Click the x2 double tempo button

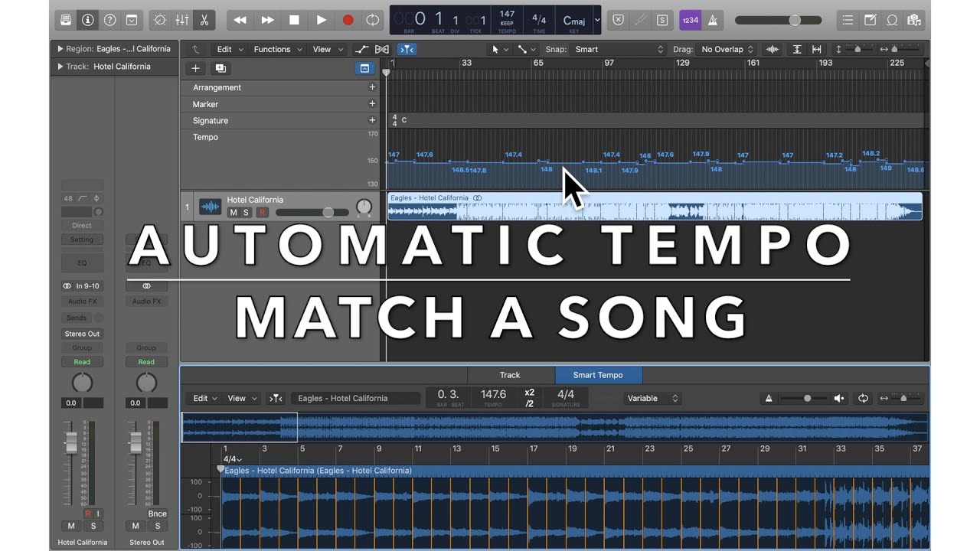click(x=529, y=393)
